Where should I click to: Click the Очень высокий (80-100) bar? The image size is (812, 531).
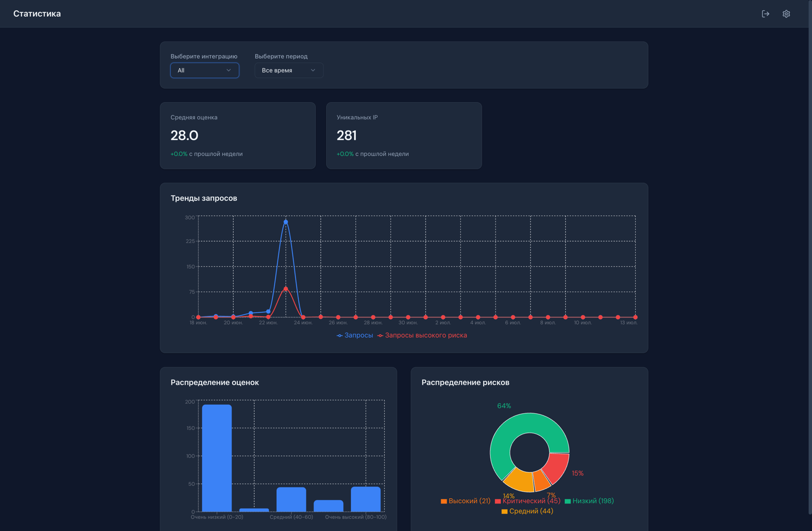click(x=366, y=499)
